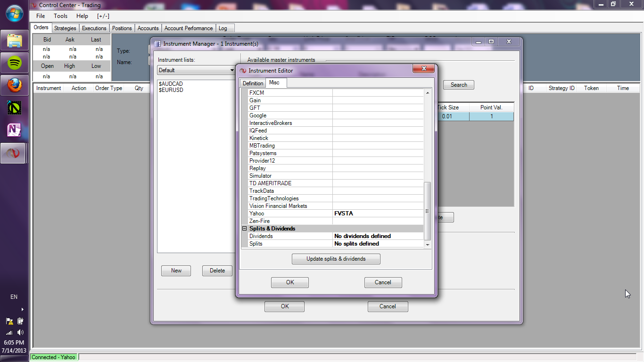This screenshot has height=362, width=644.
Task: Click the [+/-] menu item
Action: pyautogui.click(x=103, y=16)
